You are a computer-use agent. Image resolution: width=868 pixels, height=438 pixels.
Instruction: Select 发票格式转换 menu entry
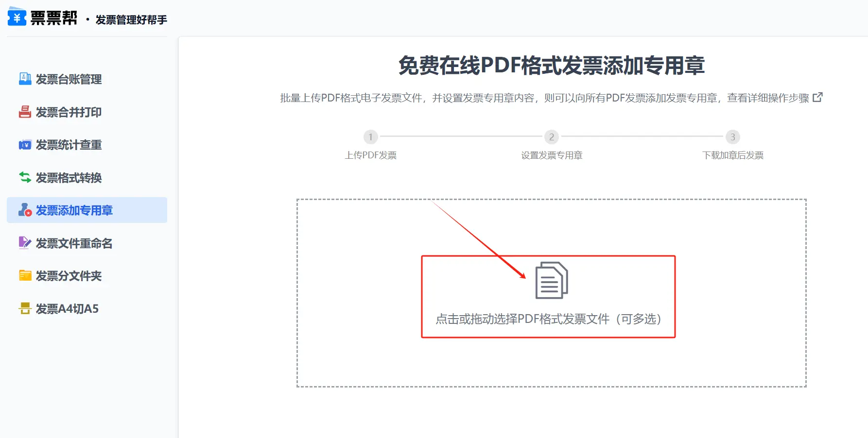point(69,178)
